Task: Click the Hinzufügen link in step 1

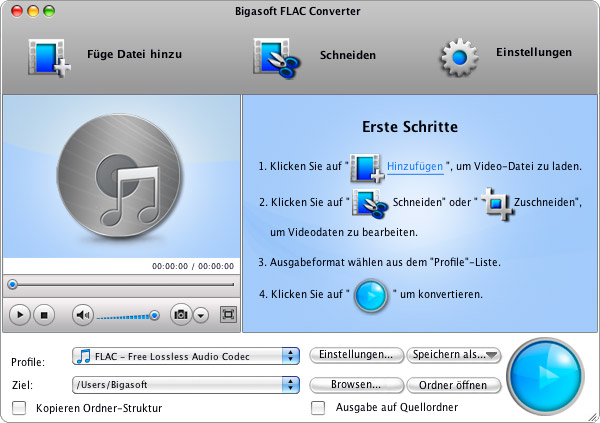Action: pos(415,167)
